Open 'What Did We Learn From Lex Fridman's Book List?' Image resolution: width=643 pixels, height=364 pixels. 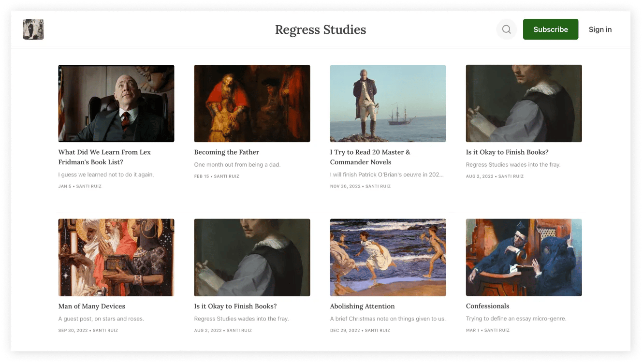click(104, 157)
